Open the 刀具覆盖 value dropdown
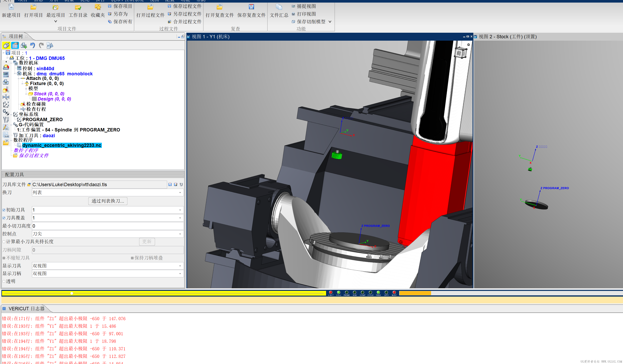The image size is (623, 364). pyautogui.click(x=108, y=218)
